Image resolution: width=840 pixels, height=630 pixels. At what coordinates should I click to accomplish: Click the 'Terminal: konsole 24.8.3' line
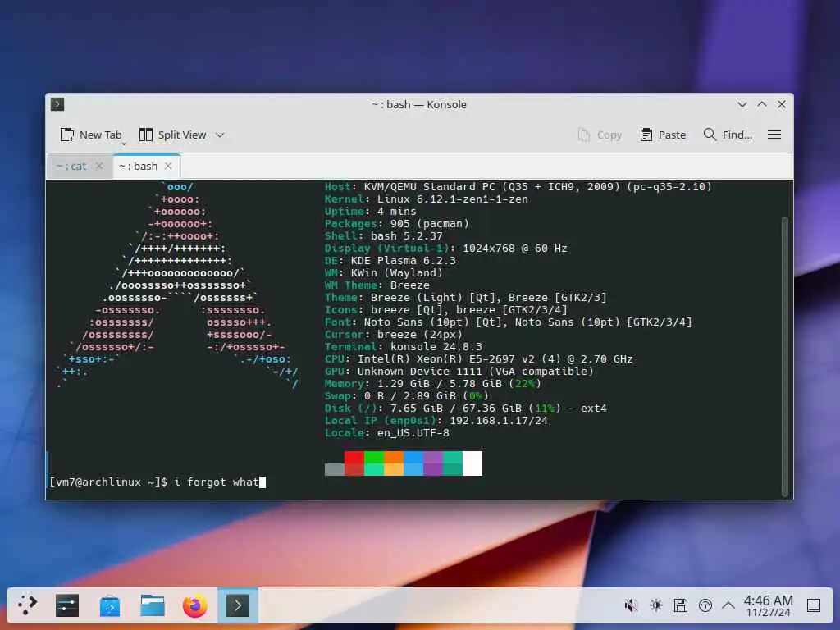tap(403, 347)
